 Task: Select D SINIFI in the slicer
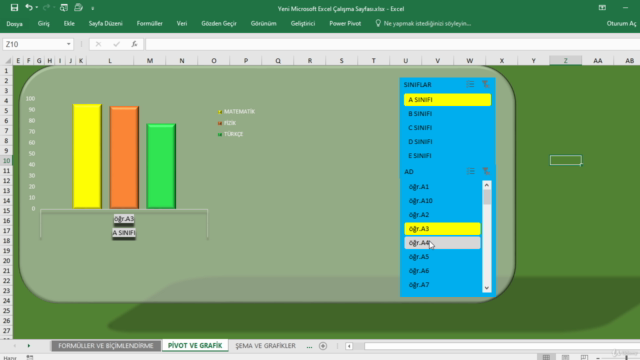[x=447, y=142]
